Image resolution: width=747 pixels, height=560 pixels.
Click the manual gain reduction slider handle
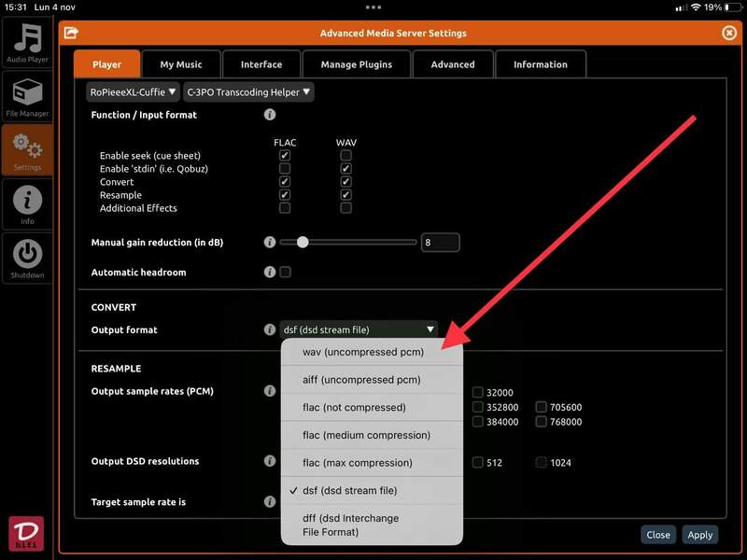pyautogui.click(x=302, y=243)
